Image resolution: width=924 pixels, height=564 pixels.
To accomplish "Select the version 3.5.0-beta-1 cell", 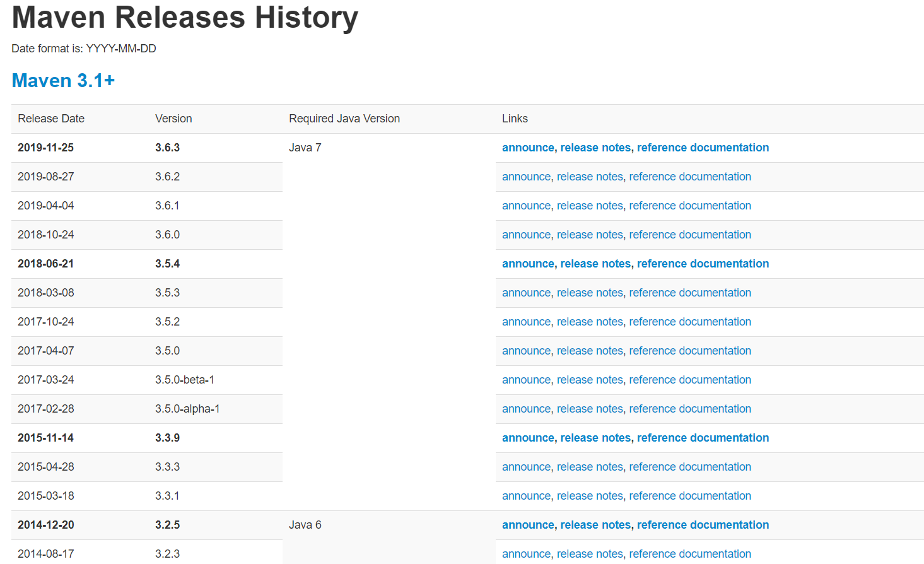I will click(216, 380).
